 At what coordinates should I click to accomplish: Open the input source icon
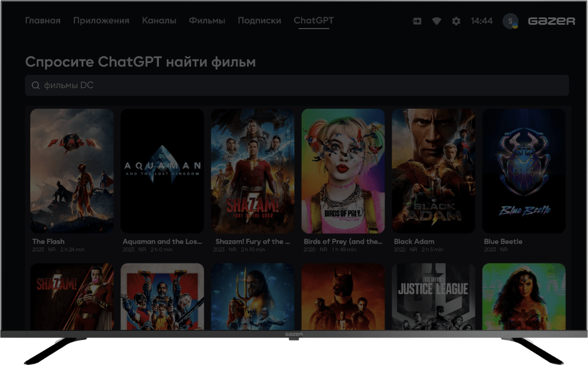pos(417,21)
